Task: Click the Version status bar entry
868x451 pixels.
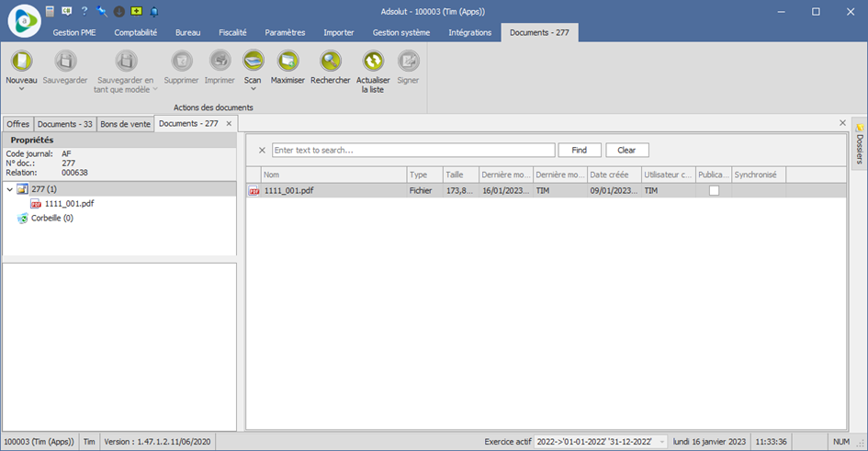Action: [x=157, y=442]
